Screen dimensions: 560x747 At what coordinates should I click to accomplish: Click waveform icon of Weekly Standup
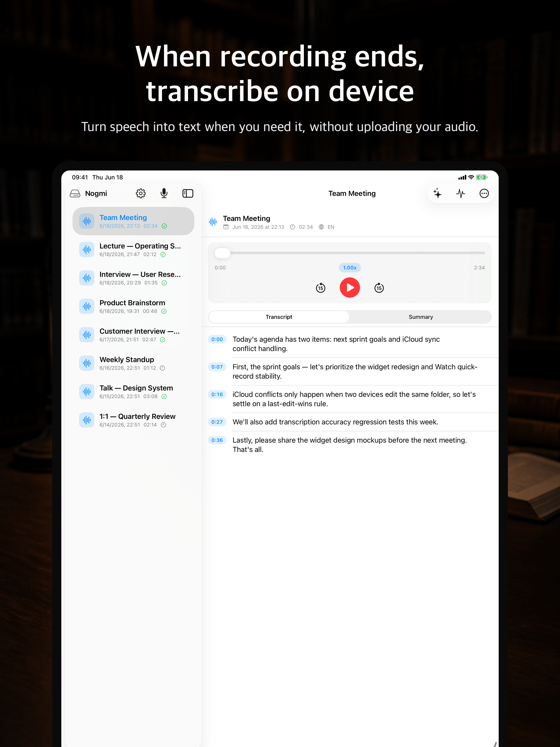point(87,363)
